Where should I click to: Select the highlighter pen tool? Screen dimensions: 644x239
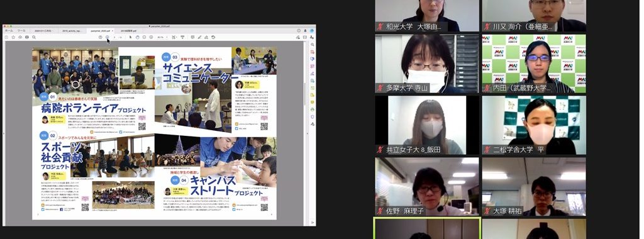[199, 37]
